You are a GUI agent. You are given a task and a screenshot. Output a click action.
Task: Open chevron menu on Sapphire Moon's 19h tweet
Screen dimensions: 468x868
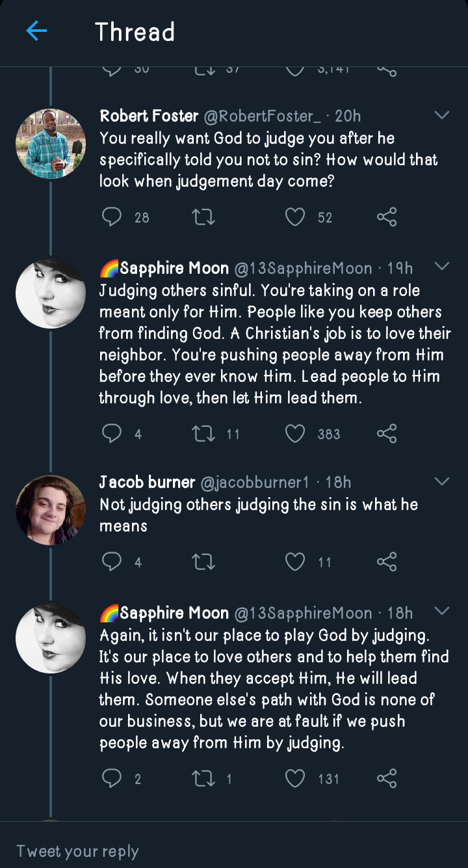tap(442, 266)
